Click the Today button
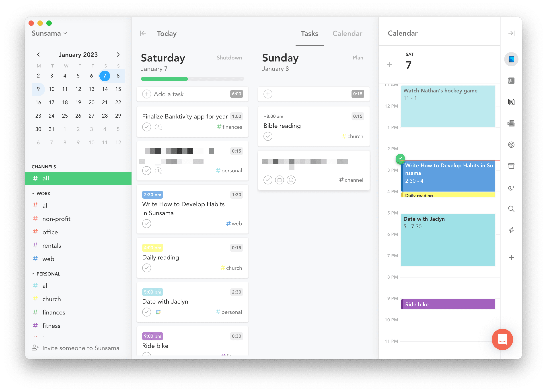This screenshot has width=547, height=392. pyautogui.click(x=167, y=33)
